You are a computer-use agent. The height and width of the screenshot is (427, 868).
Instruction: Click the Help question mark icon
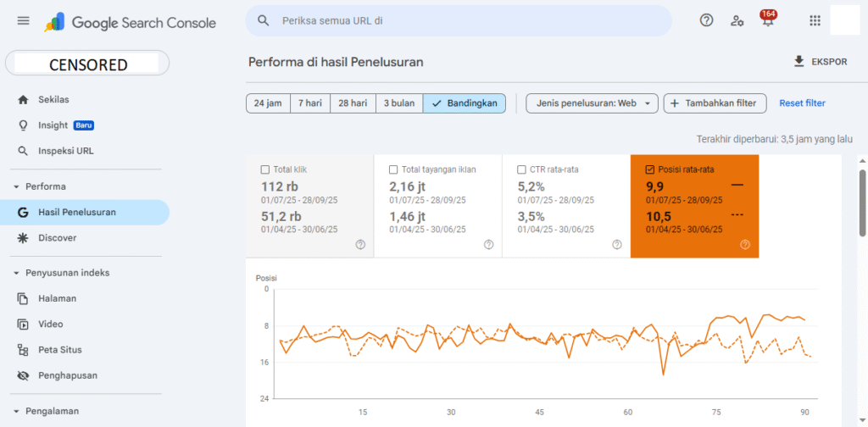coord(706,21)
